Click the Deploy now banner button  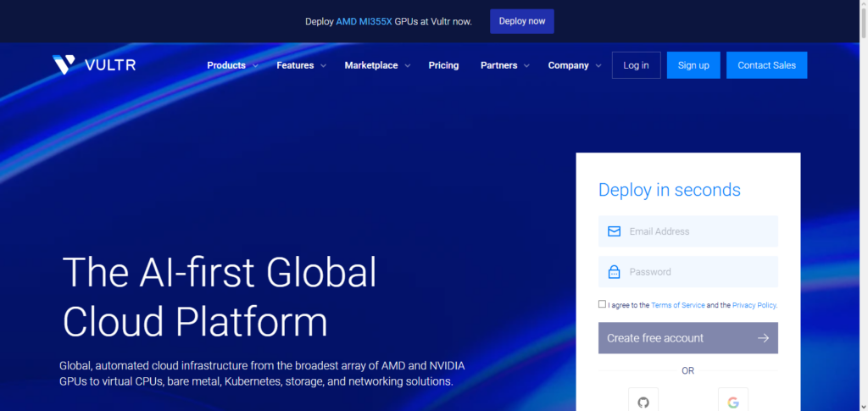pos(522,21)
